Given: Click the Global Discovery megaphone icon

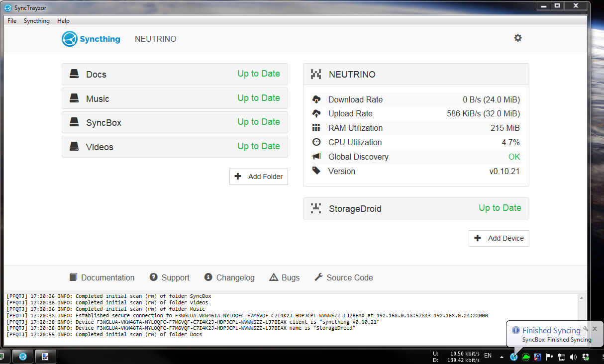Looking at the screenshot, I should coord(316,157).
